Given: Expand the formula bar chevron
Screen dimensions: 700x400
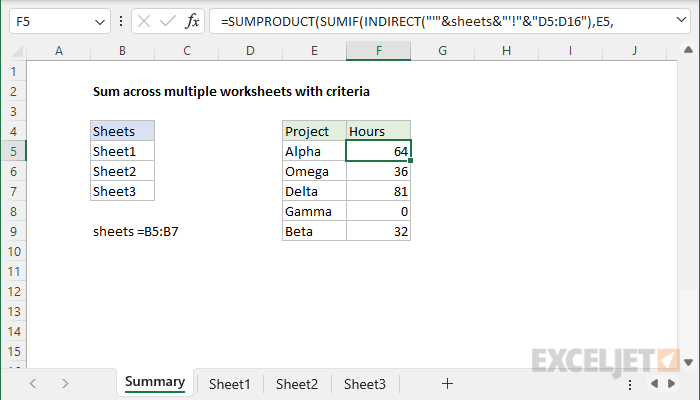Looking at the screenshot, I should pyautogui.click(x=681, y=20).
